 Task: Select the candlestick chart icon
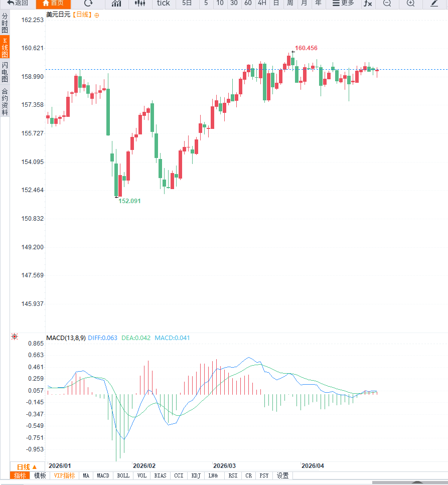(140, 3)
